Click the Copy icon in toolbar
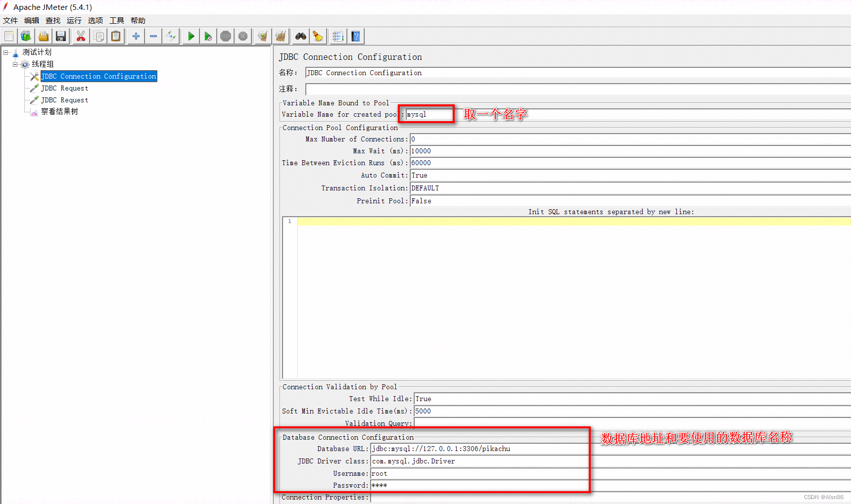Image resolution: width=851 pixels, height=504 pixels. [x=98, y=36]
